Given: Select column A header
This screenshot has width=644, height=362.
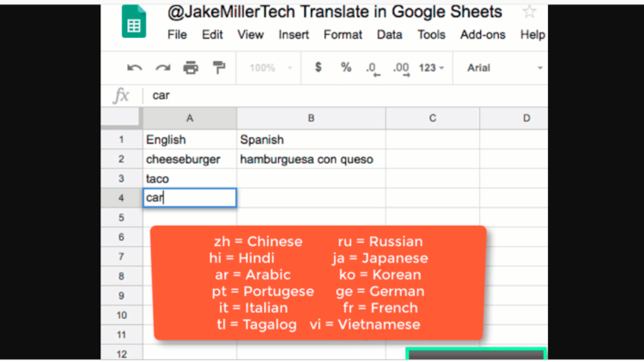Looking at the screenshot, I should click(x=190, y=118).
